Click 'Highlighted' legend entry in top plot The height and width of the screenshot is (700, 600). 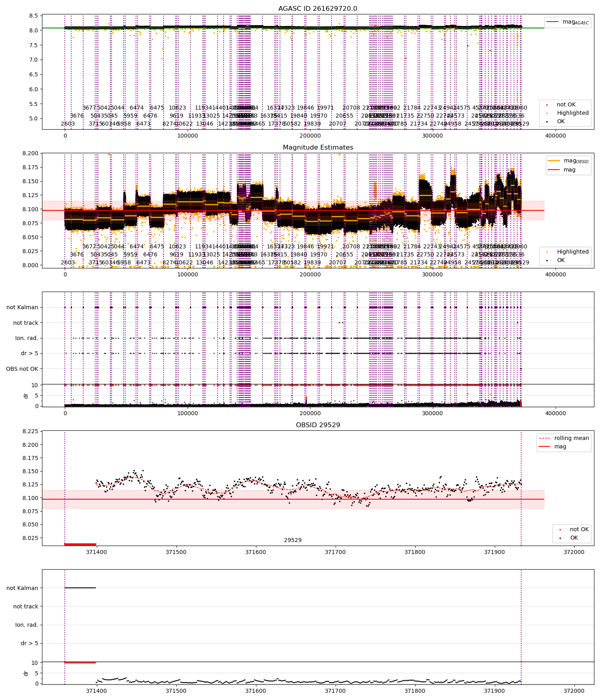coord(568,113)
